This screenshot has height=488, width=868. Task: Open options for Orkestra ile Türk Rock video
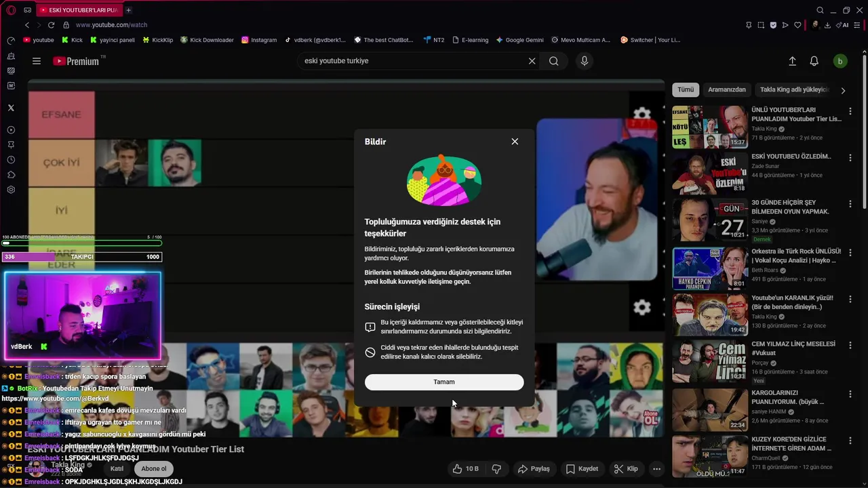point(850,251)
